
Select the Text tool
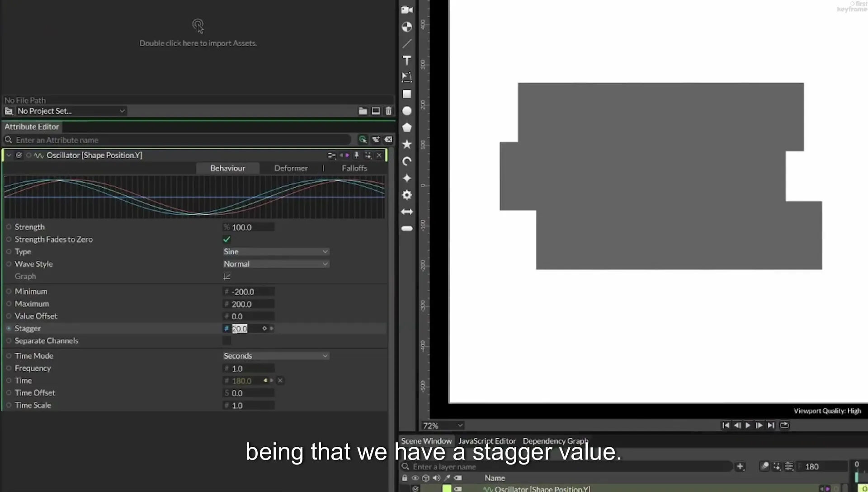(x=407, y=61)
